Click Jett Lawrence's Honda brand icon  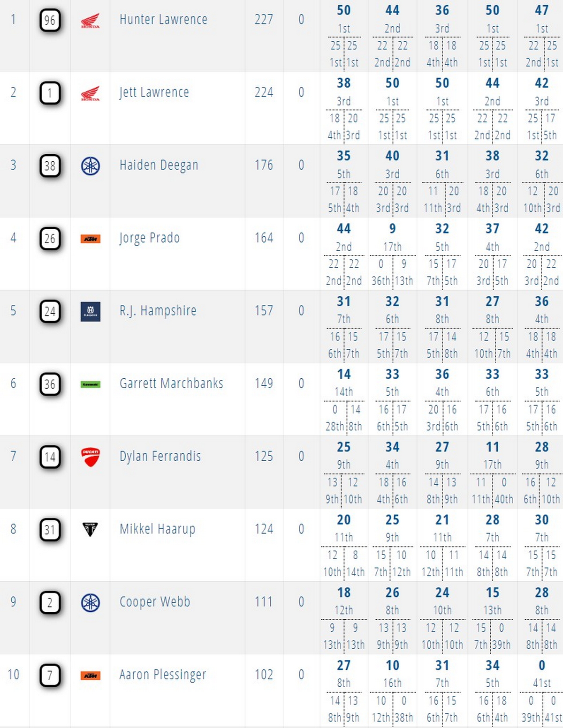click(x=90, y=93)
